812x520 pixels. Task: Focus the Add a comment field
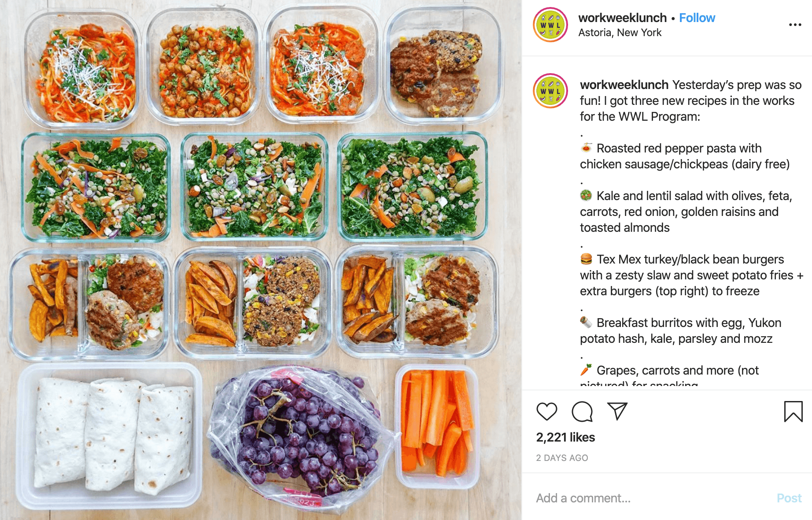[652, 498]
